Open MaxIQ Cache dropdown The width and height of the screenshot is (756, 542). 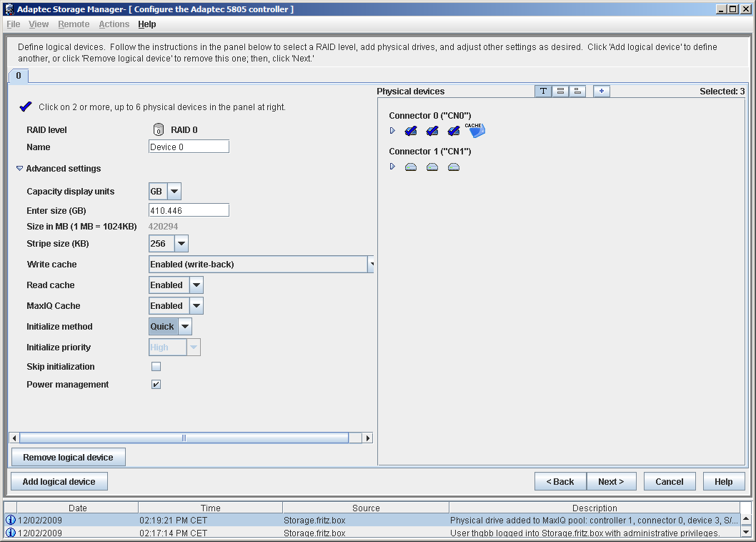coord(197,306)
